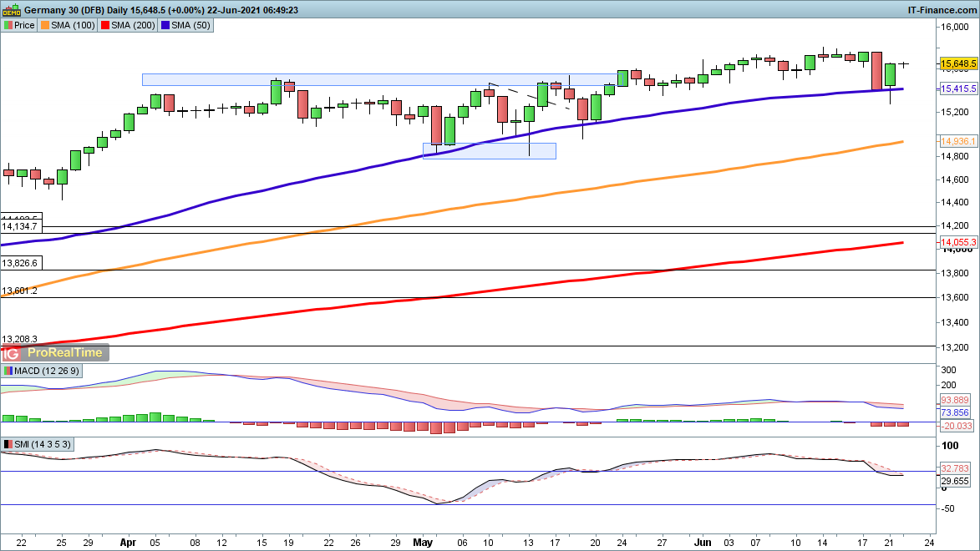Click the 15,415.5 SMA 50 value tag
The image size is (980, 551).
coord(958,88)
